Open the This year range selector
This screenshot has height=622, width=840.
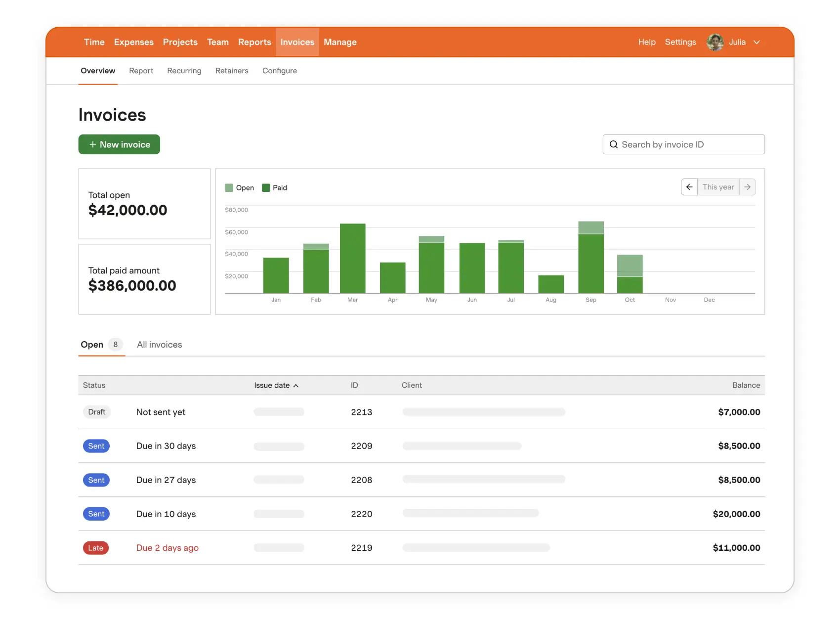(718, 187)
